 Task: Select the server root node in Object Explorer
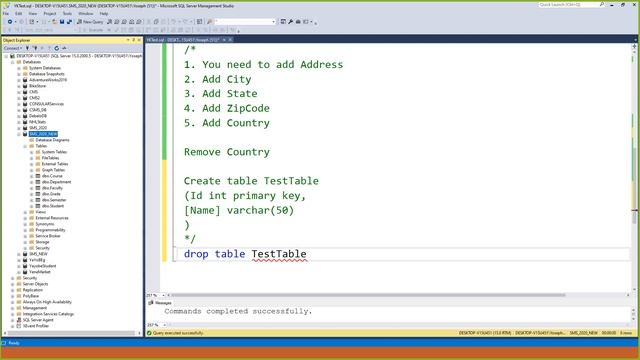click(79, 56)
